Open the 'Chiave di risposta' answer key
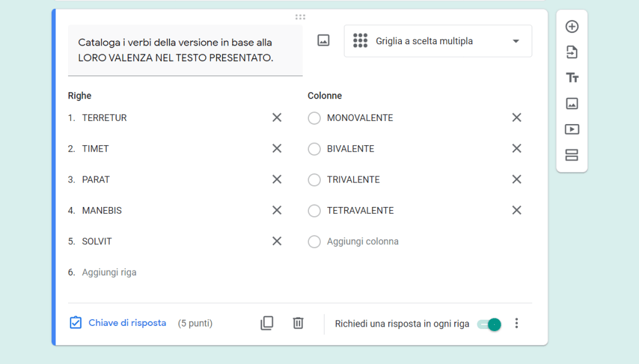This screenshot has height=364, width=639. point(118,323)
